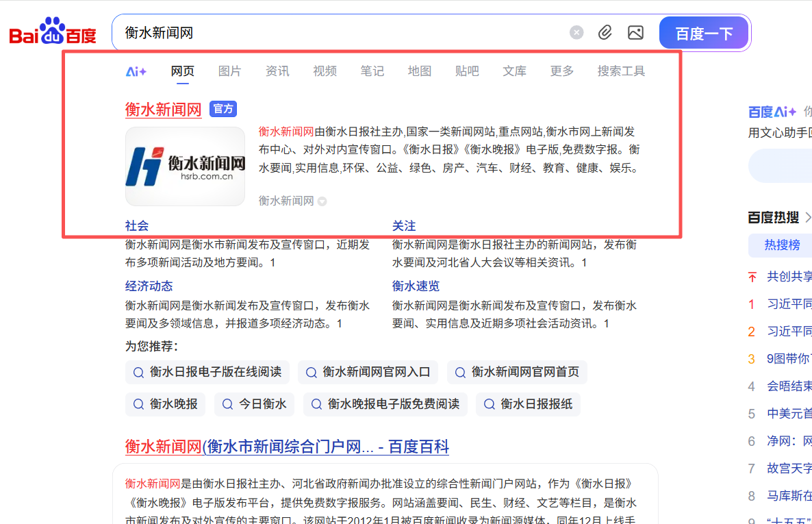This screenshot has width=812, height=524.
Task: Click the magnifier icon beside 衡水晚报 suggestion
Action: pos(137,404)
